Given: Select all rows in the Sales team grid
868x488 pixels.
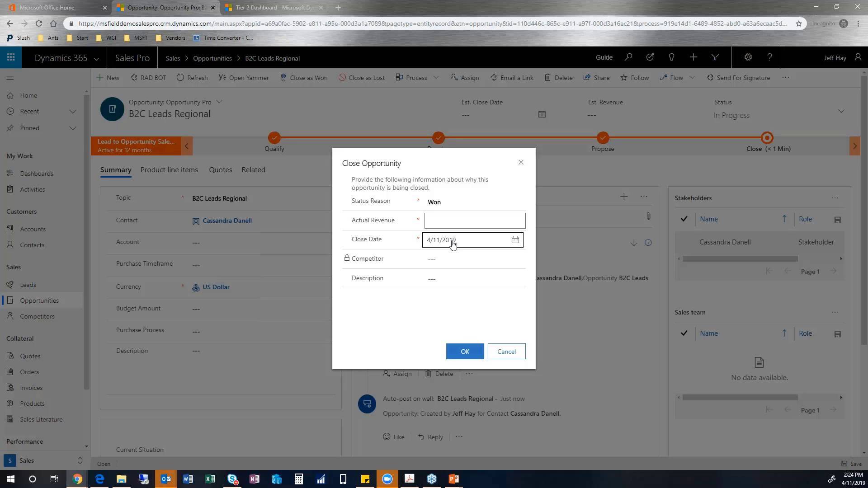Looking at the screenshot, I should 684,333.
